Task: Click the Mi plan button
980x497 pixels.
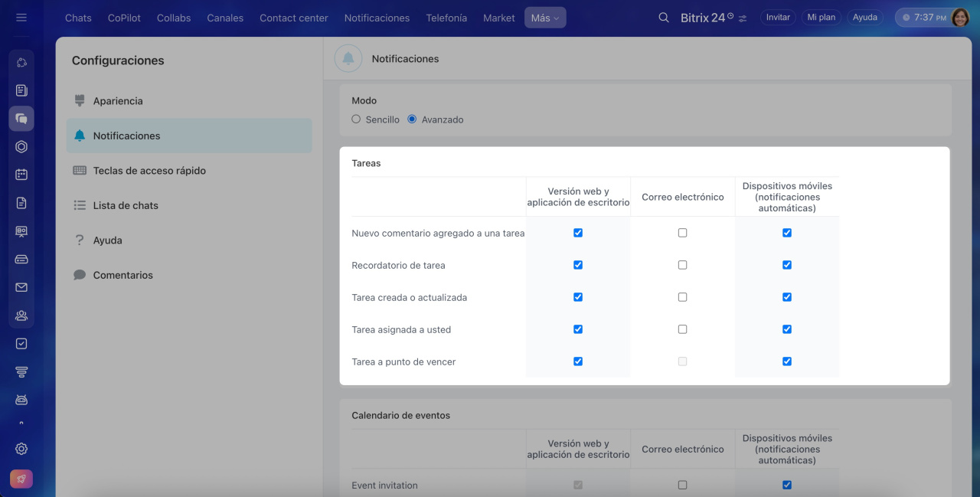Action: (822, 18)
